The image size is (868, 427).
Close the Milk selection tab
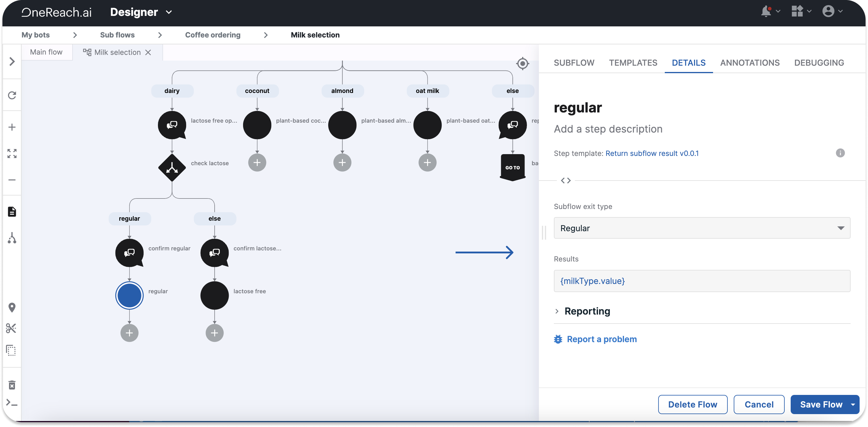(x=148, y=52)
